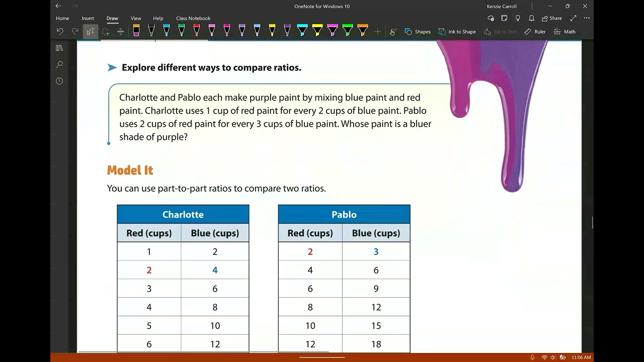Click the Ink to Text button
This screenshot has width=644, height=362.
[500, 32]
